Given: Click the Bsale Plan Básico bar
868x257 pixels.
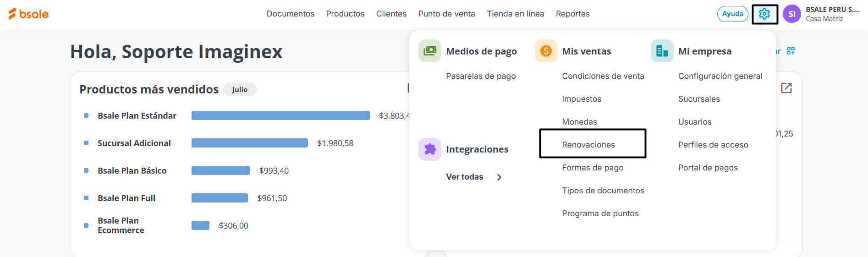Looking at the screenshot, I should [x=220, y=170].
